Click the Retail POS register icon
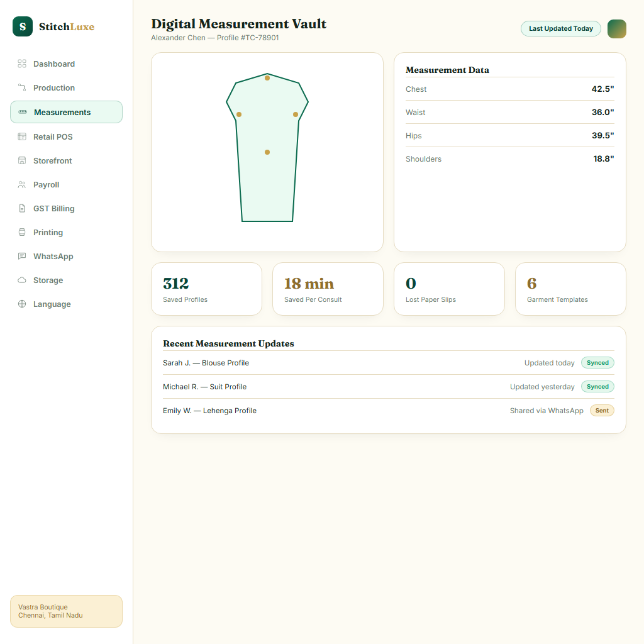644x644 pixels. point(22,136)
